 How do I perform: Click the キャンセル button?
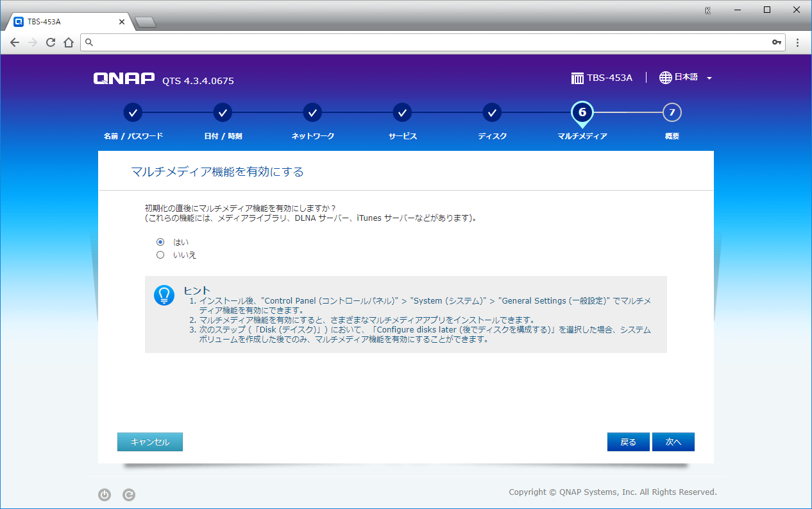coord(150,442)
